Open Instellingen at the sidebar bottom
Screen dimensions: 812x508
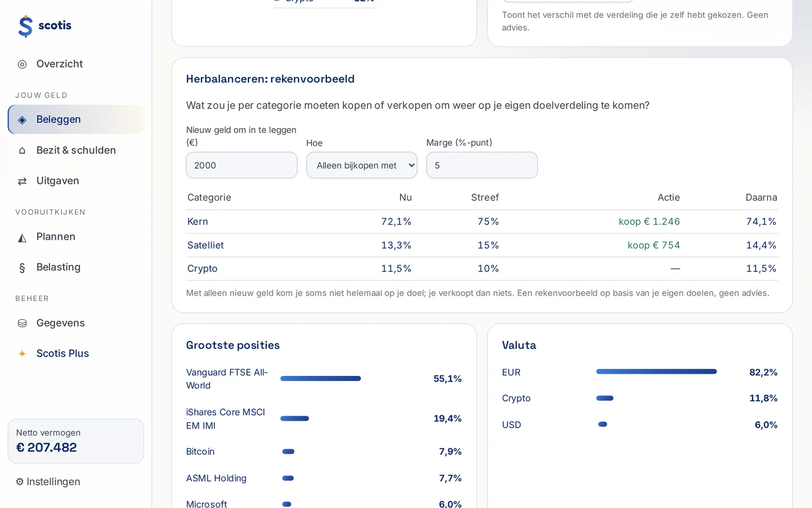(48, 482)
